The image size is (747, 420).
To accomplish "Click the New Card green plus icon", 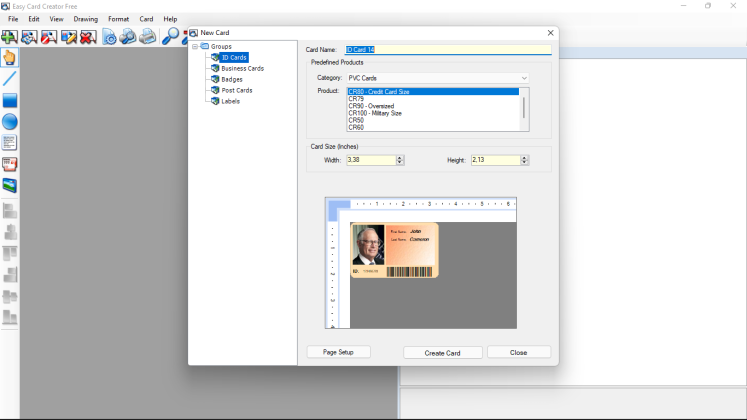I will [x=10, y=37].
